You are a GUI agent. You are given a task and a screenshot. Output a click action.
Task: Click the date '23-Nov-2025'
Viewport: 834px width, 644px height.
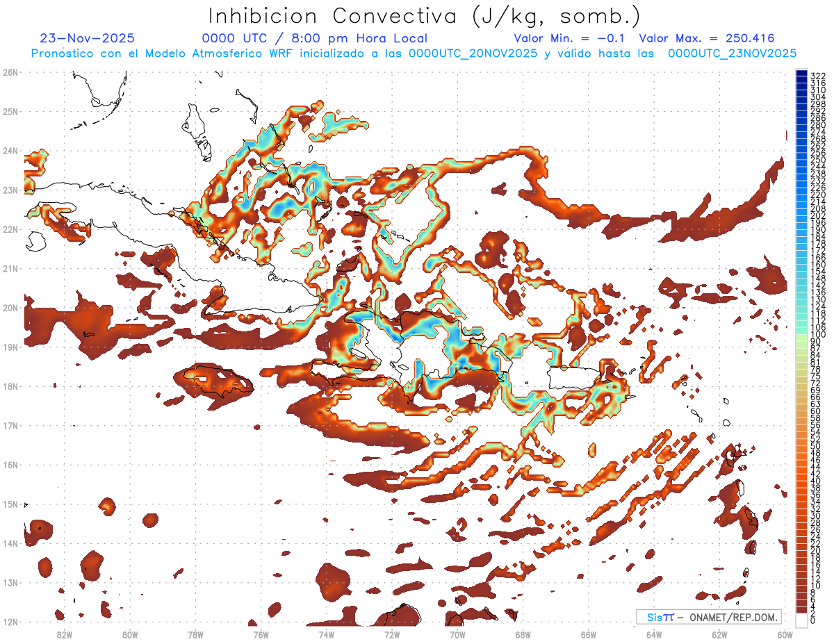88,38
